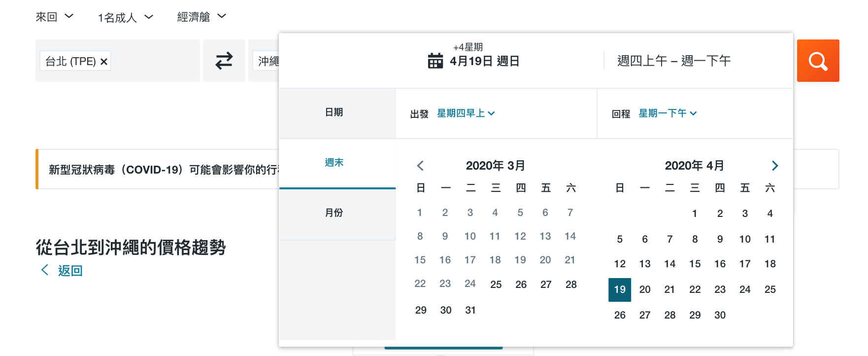Click the back arrow next to 返回
Image resolution: width=868 pixels, height=356 pixels.
pos(45,270)
